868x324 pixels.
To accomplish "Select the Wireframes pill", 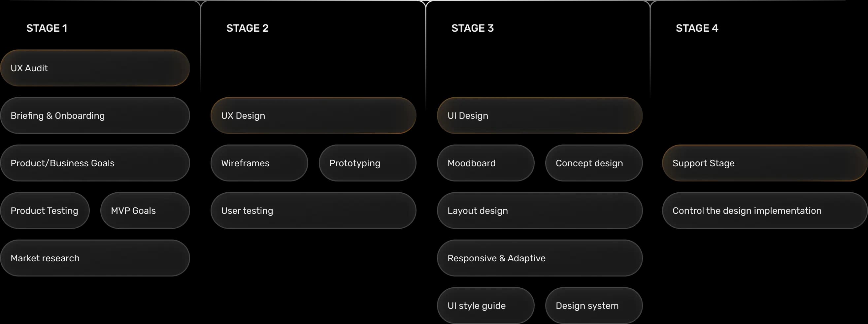I will [x=259, y=163].
